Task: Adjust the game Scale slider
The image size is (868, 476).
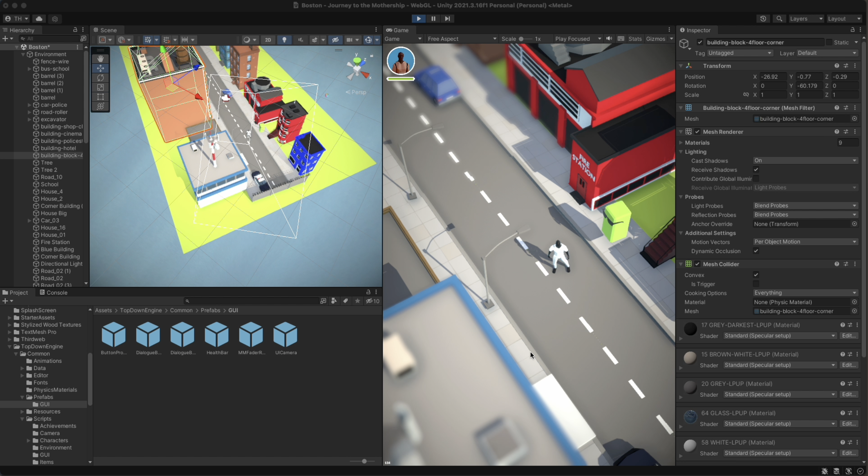Action: [x=521, y=39]
